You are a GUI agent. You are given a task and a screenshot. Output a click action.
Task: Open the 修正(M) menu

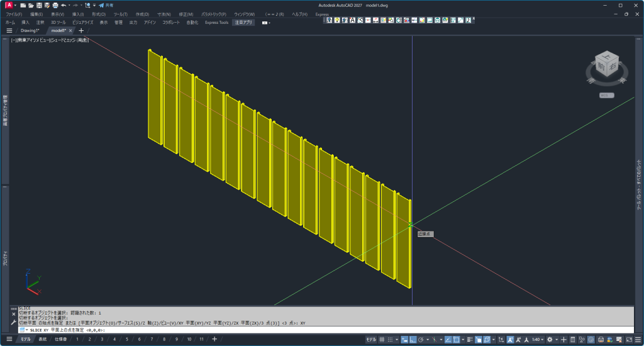(x=186, y=14)
